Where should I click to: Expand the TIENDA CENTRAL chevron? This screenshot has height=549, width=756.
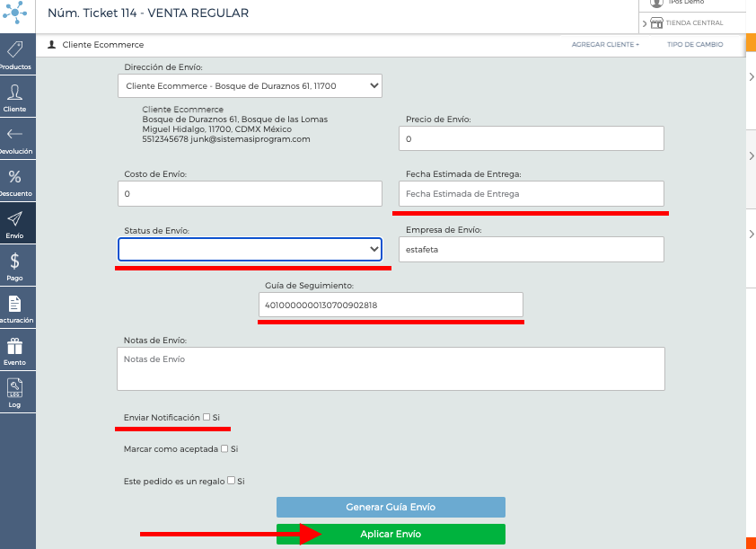(645, 23)
